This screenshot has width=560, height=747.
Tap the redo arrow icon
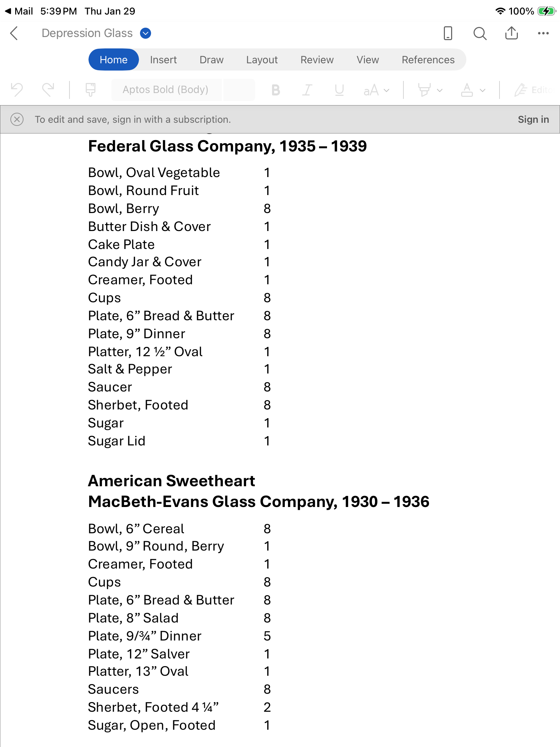(x=48, y=90)
